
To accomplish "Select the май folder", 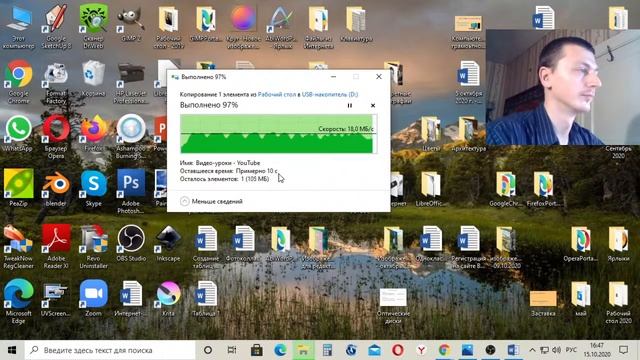I will (581, 299).
